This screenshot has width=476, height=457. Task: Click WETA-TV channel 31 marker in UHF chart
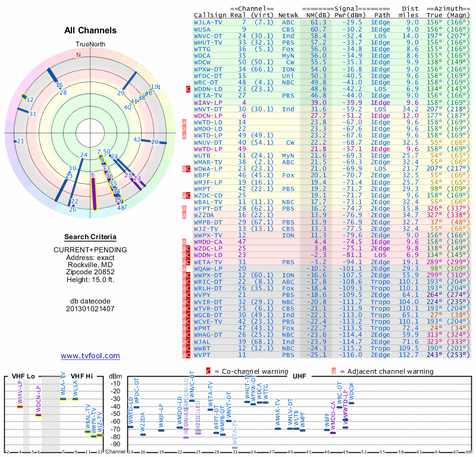(x=234, y=447)
